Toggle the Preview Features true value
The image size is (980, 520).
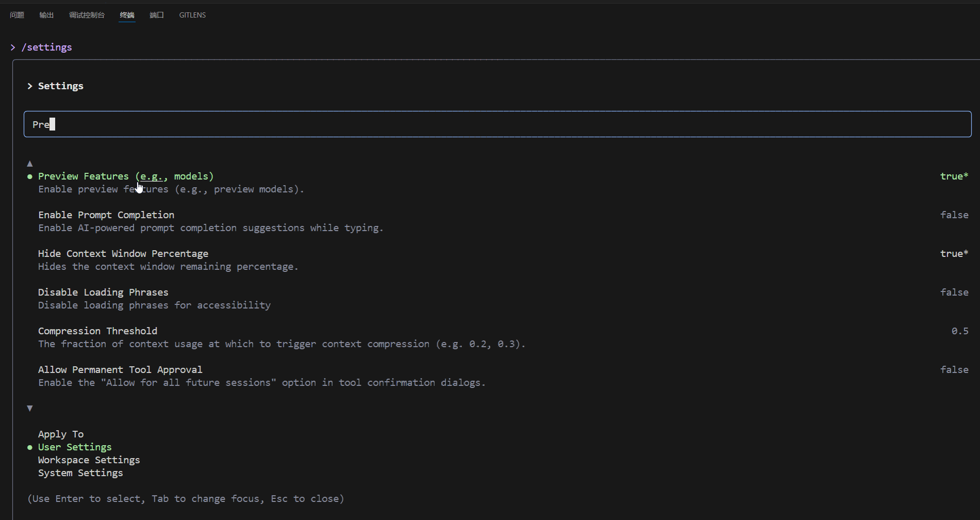[954, 176]
